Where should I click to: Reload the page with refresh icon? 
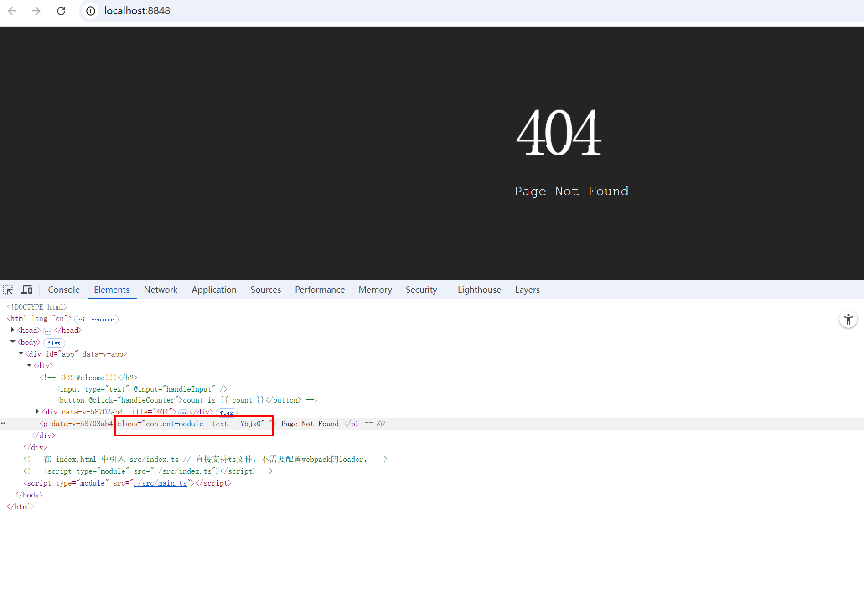point(61,11)
